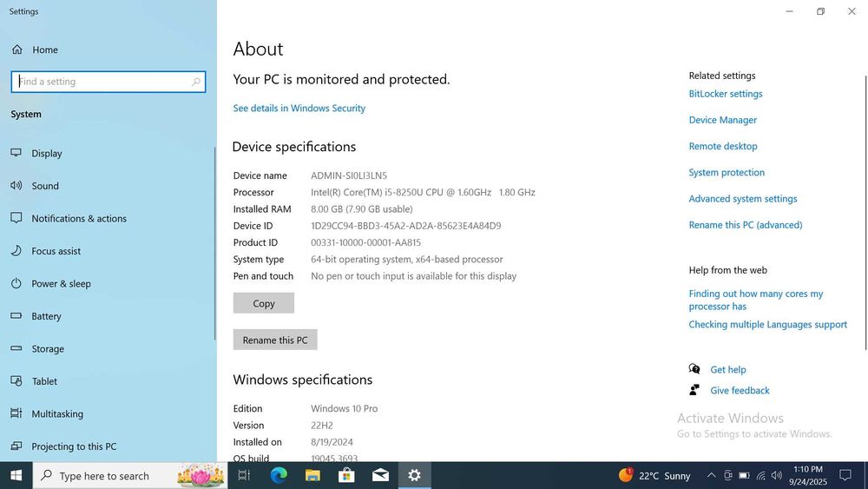Click the Windows 10 Pro edition value
The width and height of the screenshot is (868, 489).
point(345,409)
